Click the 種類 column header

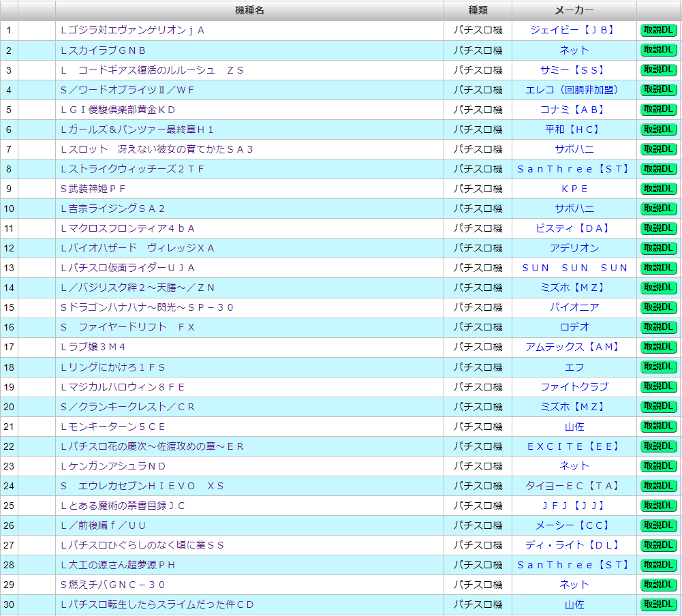pos(478,10)
